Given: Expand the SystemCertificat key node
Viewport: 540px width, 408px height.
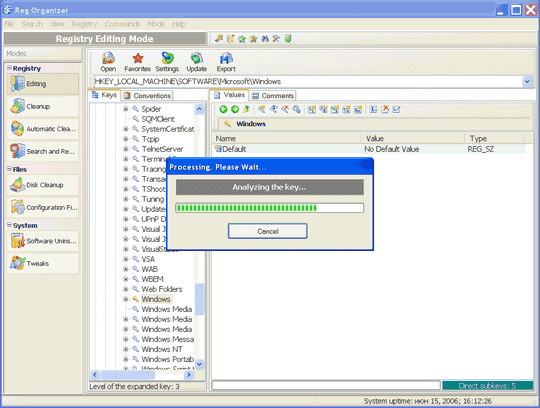Looking at the screenshot, I should (126, 129).
